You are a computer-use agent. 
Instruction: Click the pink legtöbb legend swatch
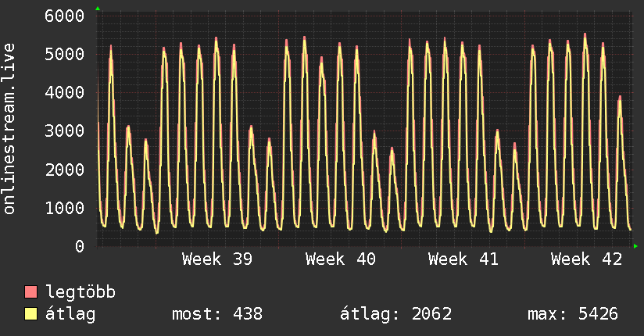click(30, 291)
